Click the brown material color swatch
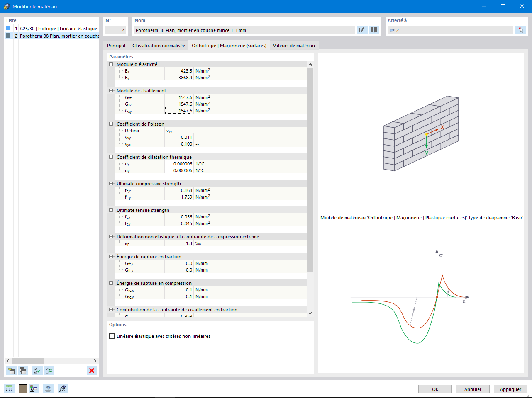This screenshot has width=532, height=398. point(23,388)
